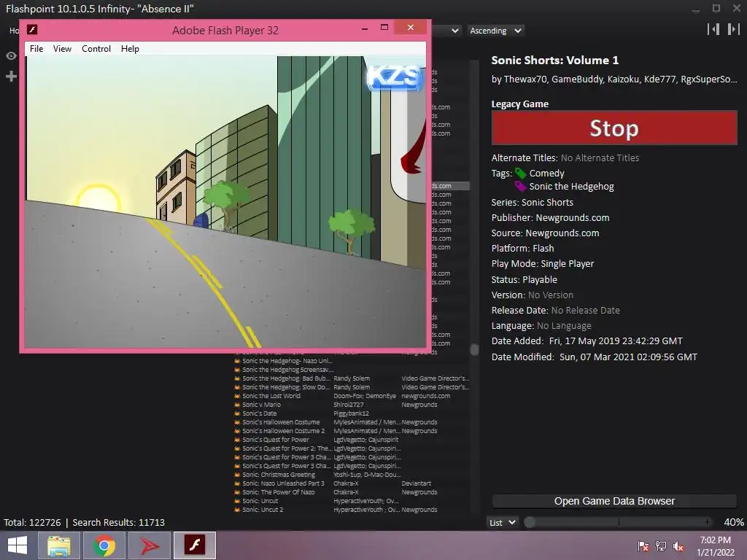Open the List layout dropdown
This screenshot has width=747, height=560.
click(502, 522)
